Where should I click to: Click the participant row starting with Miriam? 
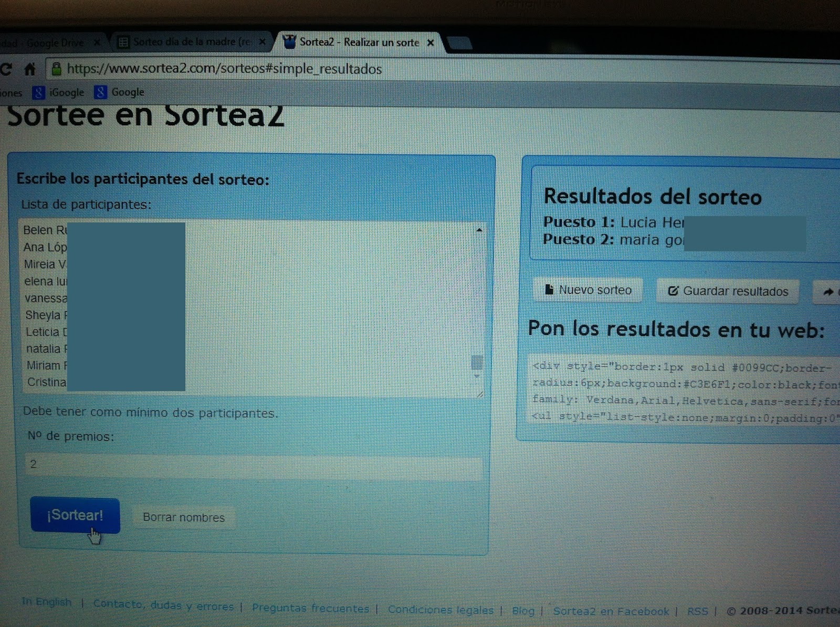click(x=47, y=365)
